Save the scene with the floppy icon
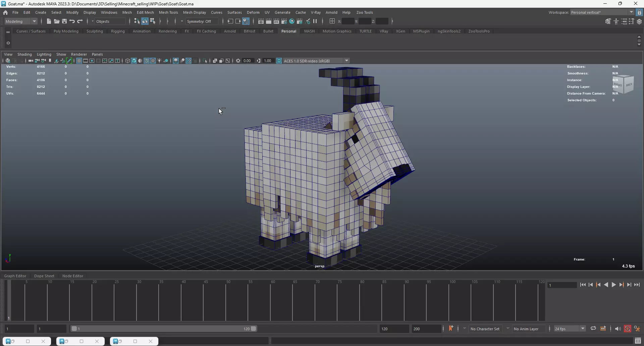Viewport: 644px width, 346px height. [x=64, y=21]
